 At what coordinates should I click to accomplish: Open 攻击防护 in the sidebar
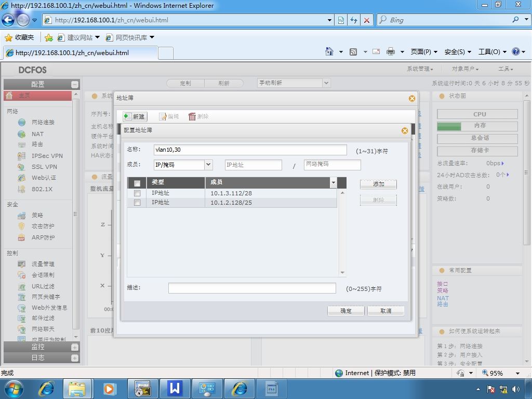point(43,226)
